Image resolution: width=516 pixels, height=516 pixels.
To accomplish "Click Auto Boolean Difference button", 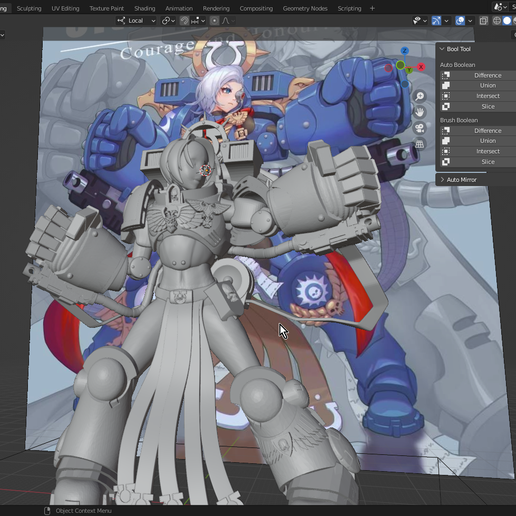I will click(x=478, y=75).
